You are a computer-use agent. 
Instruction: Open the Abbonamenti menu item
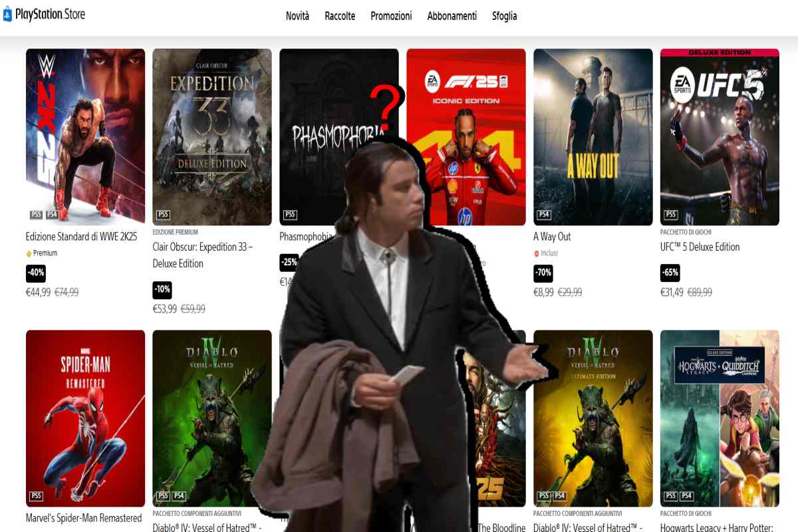[452, 16]
